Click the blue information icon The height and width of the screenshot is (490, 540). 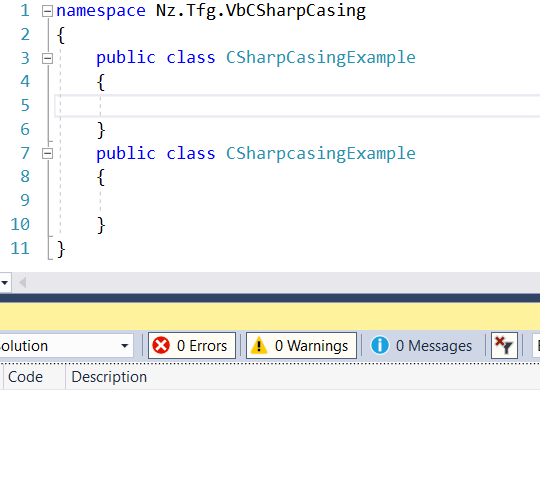(x=380, y=345)
